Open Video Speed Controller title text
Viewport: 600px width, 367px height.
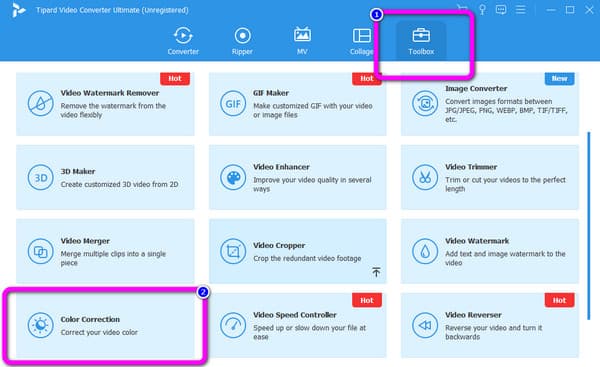click(295, 315)
